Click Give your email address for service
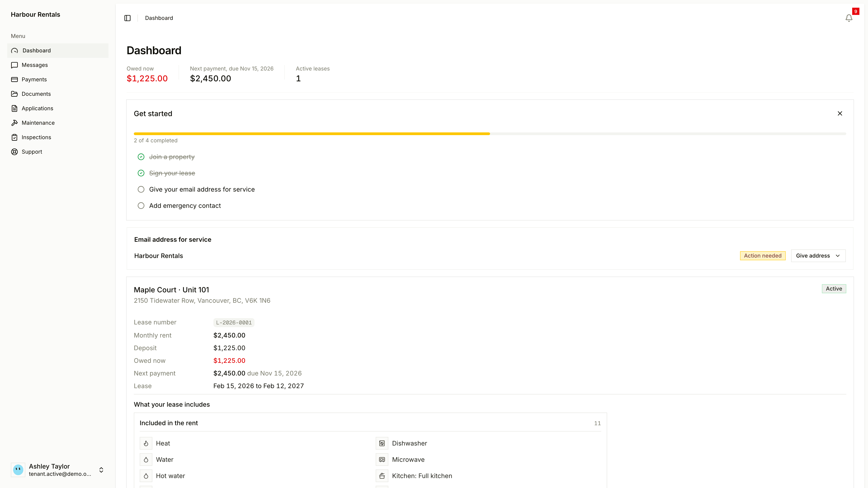The width and height of the screenshot is (868, 488). 202,189
